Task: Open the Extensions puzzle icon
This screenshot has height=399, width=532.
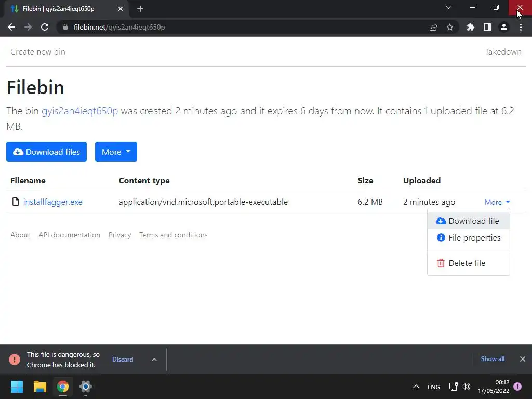Action: point(471,27)
